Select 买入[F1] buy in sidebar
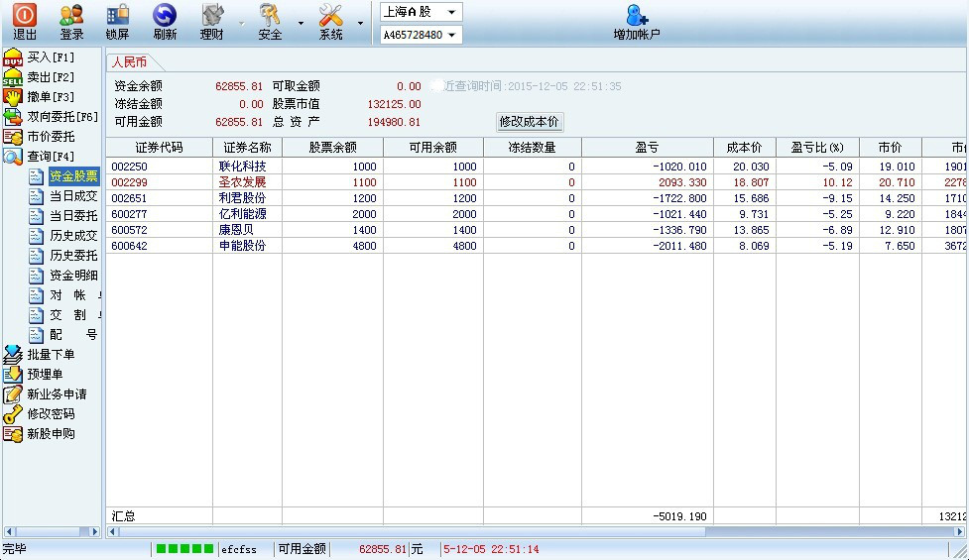Image resolution: width=969 pixels, height=560 pixels. click(x=50, y=57)
